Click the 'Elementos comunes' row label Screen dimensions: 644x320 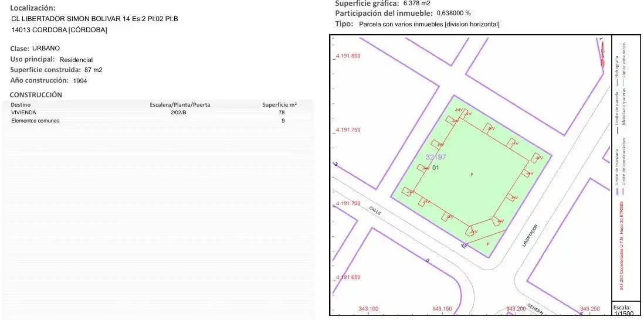35,121
